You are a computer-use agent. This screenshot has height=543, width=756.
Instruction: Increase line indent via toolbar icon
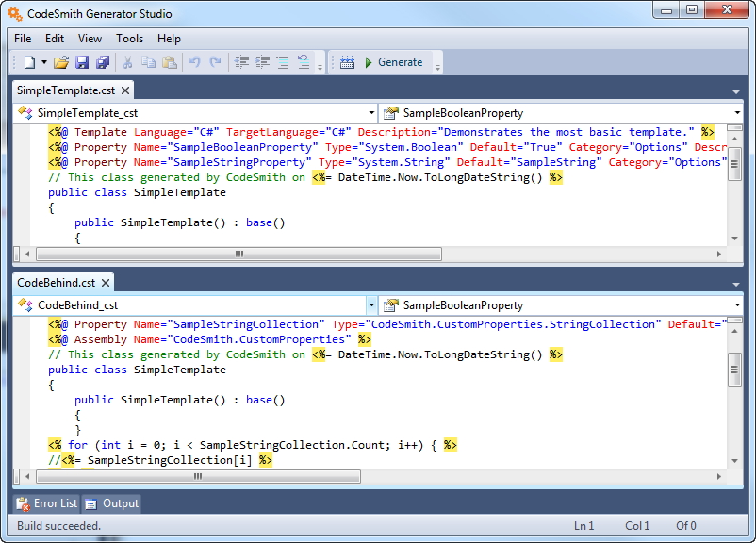tap(262, 62)
